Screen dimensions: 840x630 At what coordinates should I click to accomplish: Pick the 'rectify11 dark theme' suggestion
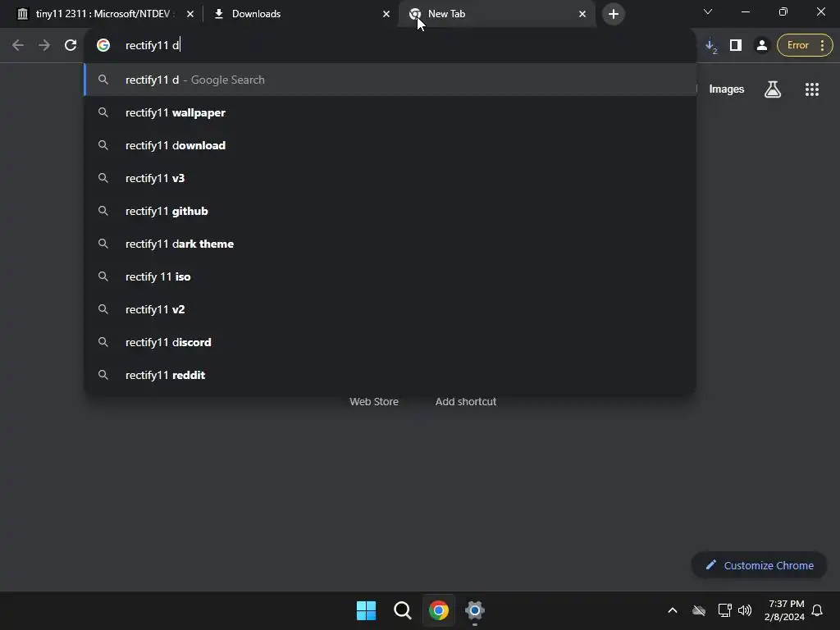coord(390,244)
